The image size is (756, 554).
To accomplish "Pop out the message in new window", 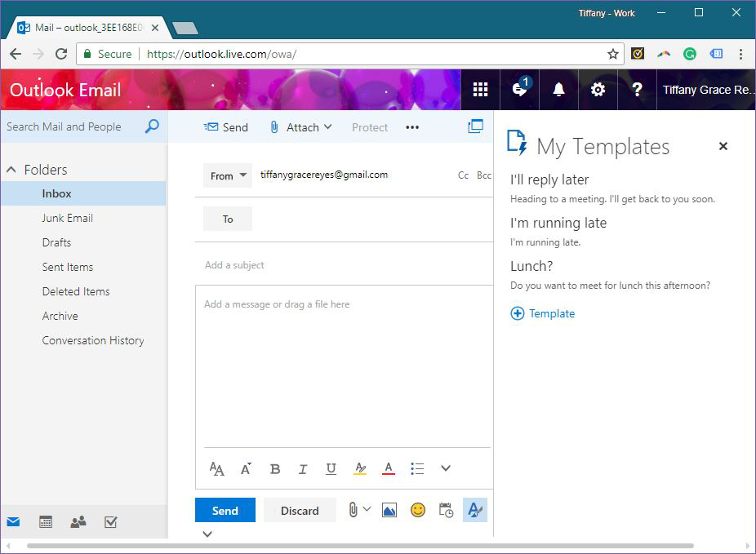I will [x=475, y=126].
